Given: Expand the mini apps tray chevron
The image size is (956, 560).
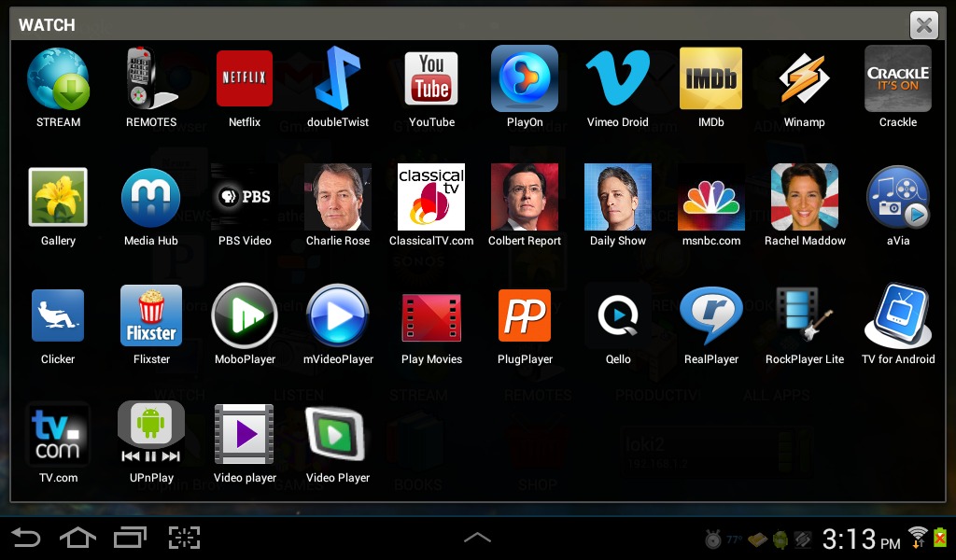Looking at the screenshot, I should click(477, 537).
